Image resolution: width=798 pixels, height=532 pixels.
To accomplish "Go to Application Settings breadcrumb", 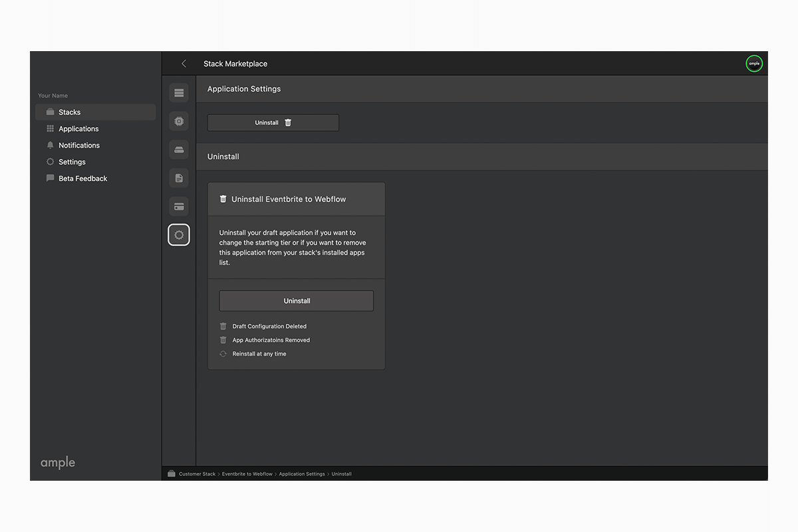I will pyautogui.click(x=302, y=474).
